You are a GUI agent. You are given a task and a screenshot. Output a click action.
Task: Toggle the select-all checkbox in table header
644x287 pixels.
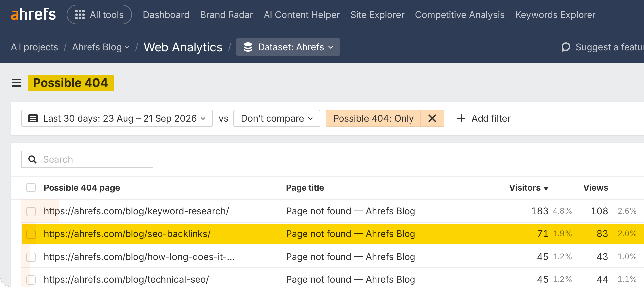(31, 188)
